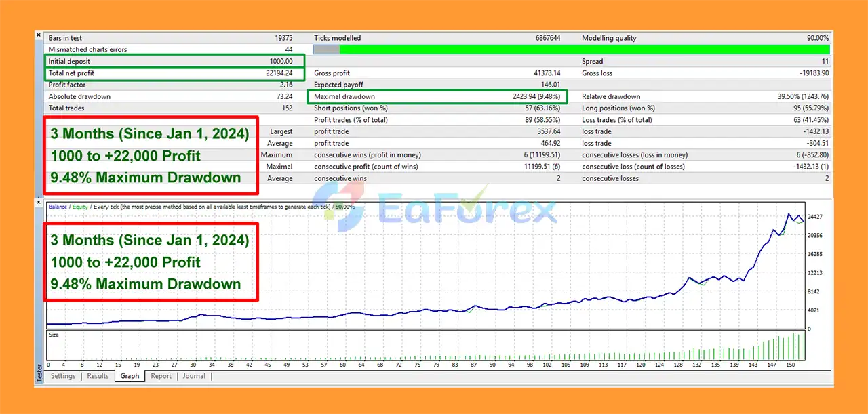Viewport: 868px width, 414px height.
Task: Click the highlighted Maximal drawdown value
Action: pyautogui.click(x=536, y=96)
